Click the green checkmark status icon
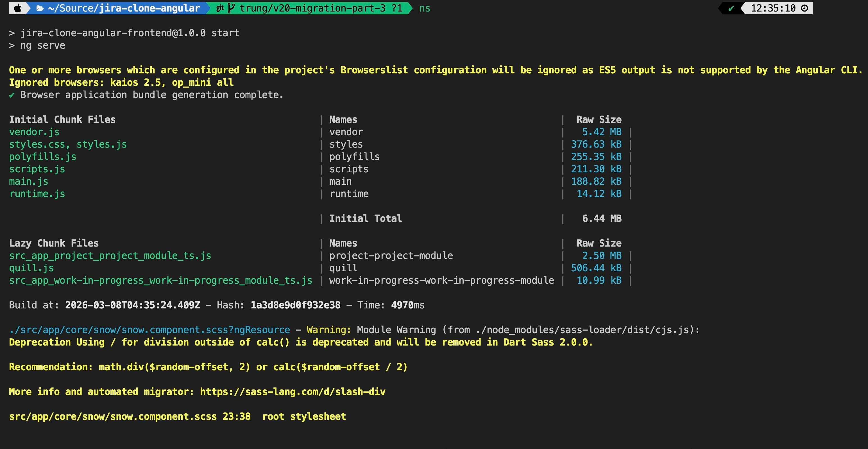This screenshot has height=449, width=868. [731, 8]
